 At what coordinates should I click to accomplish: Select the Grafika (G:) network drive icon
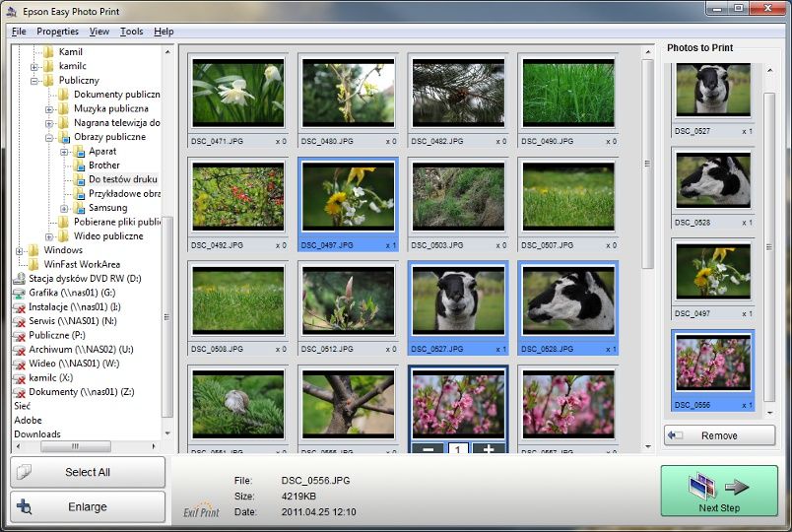(x=19, y=293)
